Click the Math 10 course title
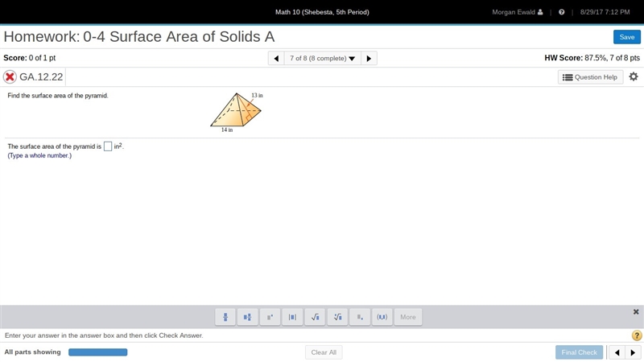The width and height of the screenshot is (644, 362). pos(322,12)
